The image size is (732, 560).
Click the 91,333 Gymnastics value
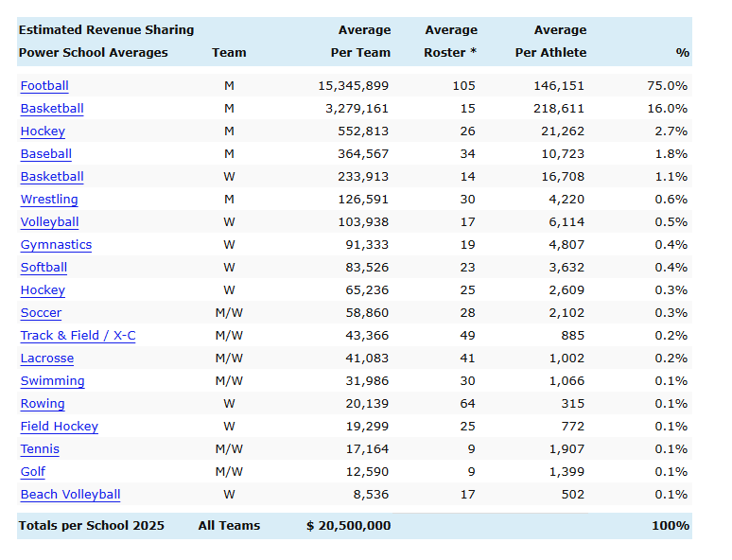click(367, 245)
